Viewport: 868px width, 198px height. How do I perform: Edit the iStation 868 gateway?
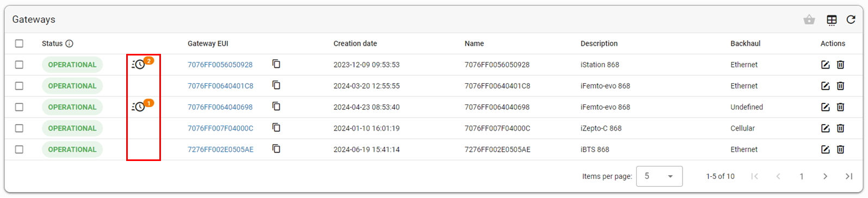point(825,65)
